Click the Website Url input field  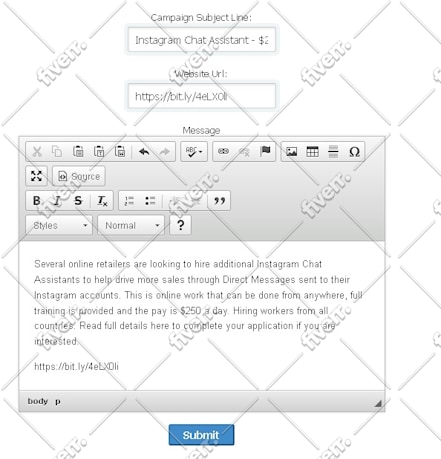pos(202,96)
